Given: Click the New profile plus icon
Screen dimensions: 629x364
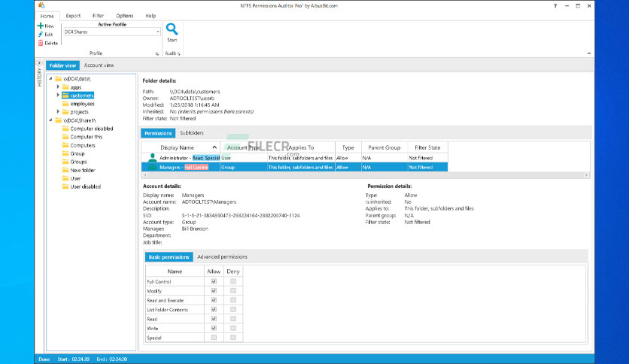Looking at the screenshot, I should coord(41,26).
